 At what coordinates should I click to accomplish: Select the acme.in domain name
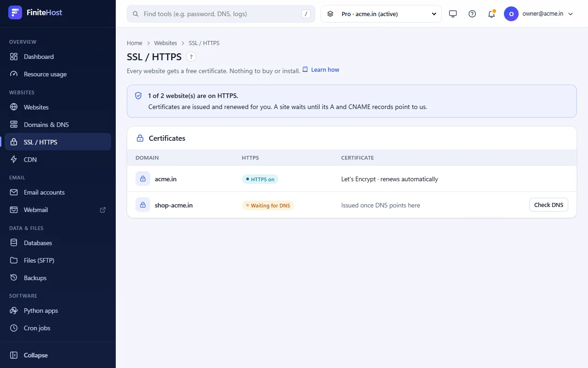click(166, 179)
